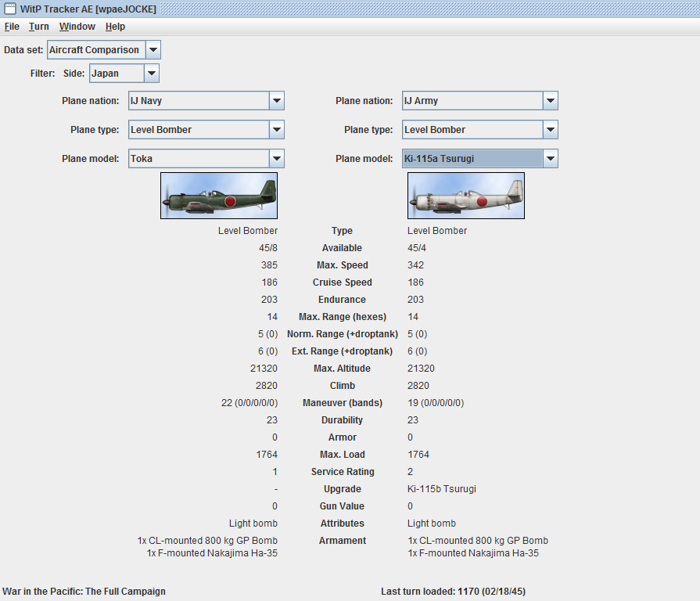Click War in the Pacific campaign status text
The height and width of the screenshot is (601, 700).
tap(84, 592)
